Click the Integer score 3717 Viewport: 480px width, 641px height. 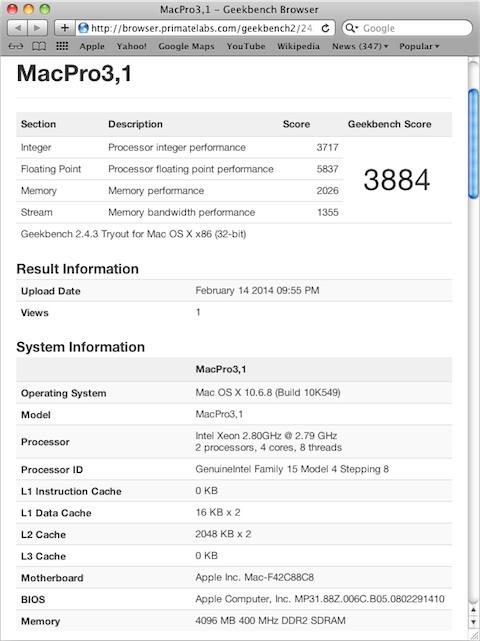[327, 148]
